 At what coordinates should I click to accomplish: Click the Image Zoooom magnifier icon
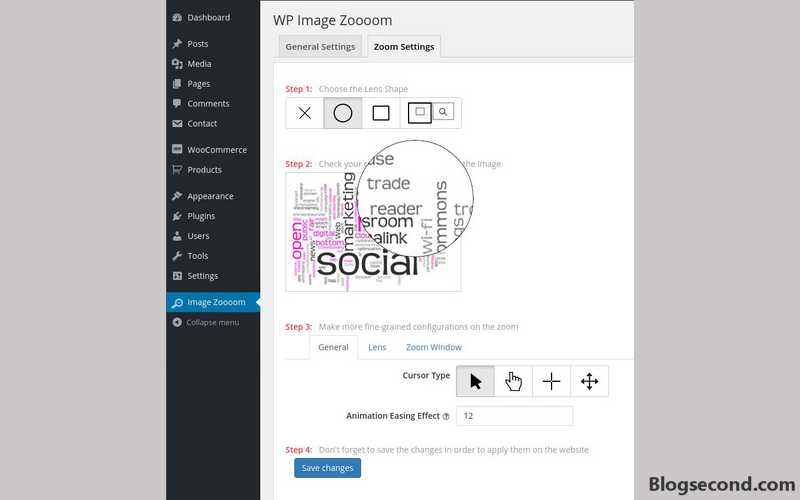point(177,303)
